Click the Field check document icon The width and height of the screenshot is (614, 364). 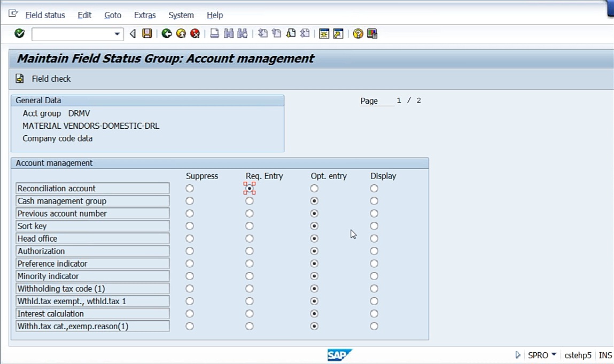tap(20, 79)
